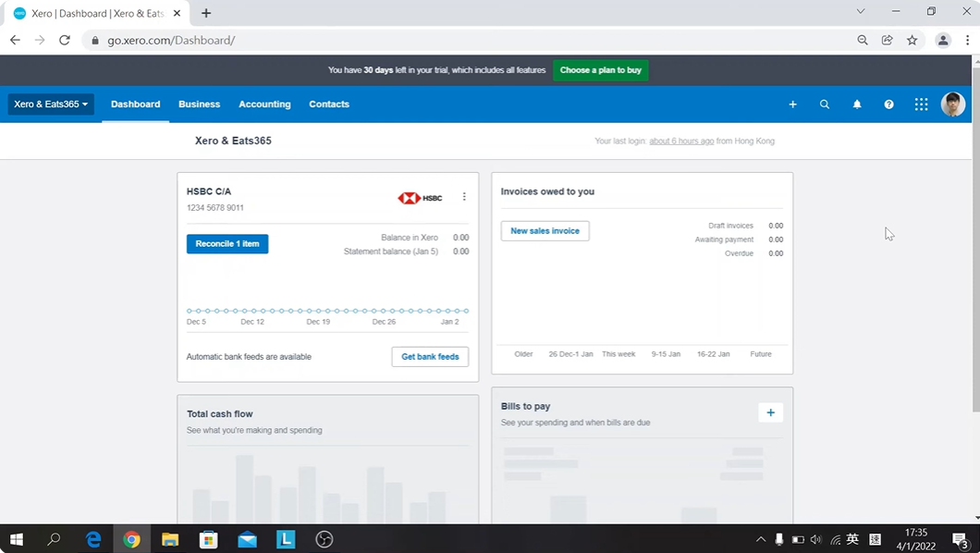The height and width of the screenshot is (553, 980).
Task: Click the browser back arrow
Action: click(x=15, y=40)
